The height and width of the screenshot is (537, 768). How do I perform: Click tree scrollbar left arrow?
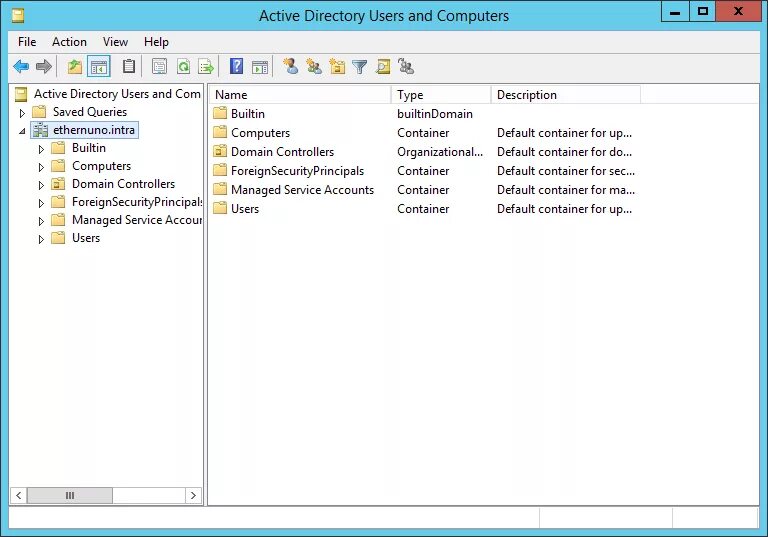point(19,495)
